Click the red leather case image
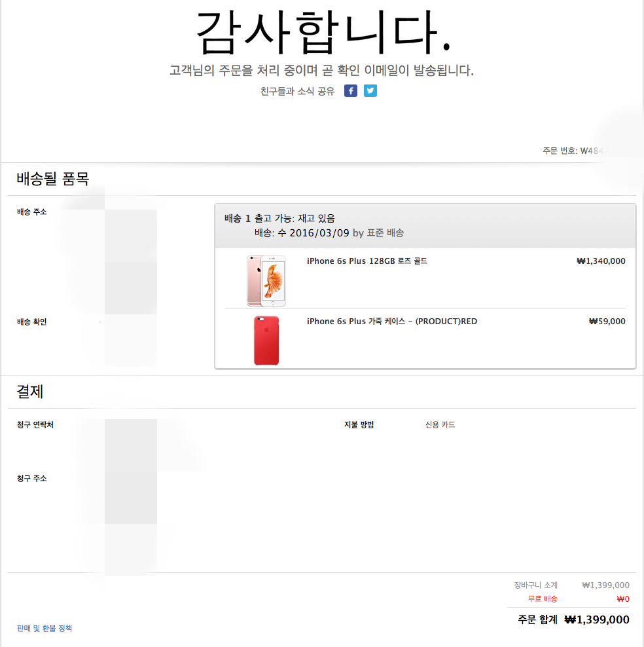The width and height of the screenshot is (644, 647). (x=266, y=340)
